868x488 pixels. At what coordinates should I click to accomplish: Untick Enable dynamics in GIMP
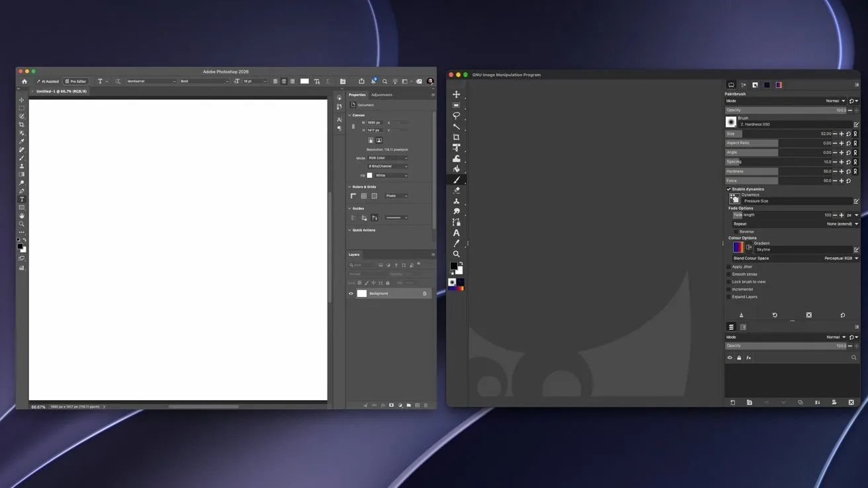coord(729,189)
